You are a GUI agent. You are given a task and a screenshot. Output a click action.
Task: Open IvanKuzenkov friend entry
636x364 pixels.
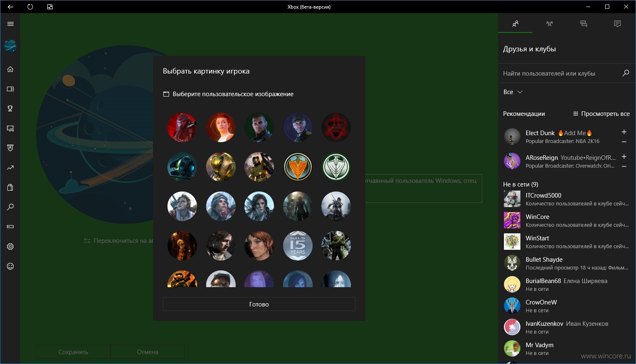click(566, 327)
